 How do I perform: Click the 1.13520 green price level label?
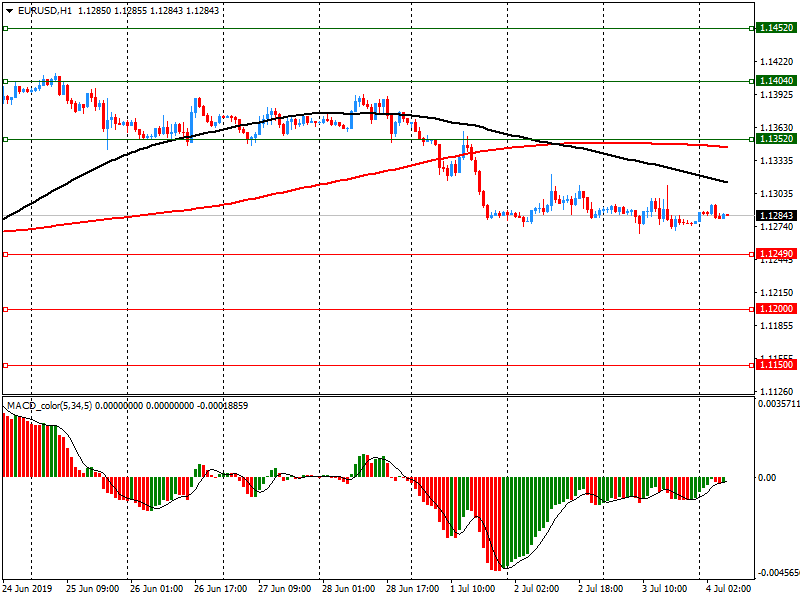tap(776, 139)
